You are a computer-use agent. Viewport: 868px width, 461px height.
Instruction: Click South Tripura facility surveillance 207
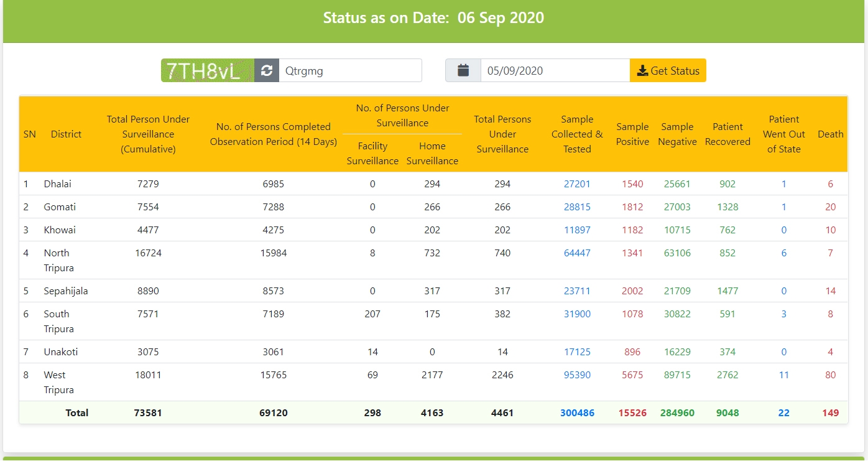[x=372, y=314]
